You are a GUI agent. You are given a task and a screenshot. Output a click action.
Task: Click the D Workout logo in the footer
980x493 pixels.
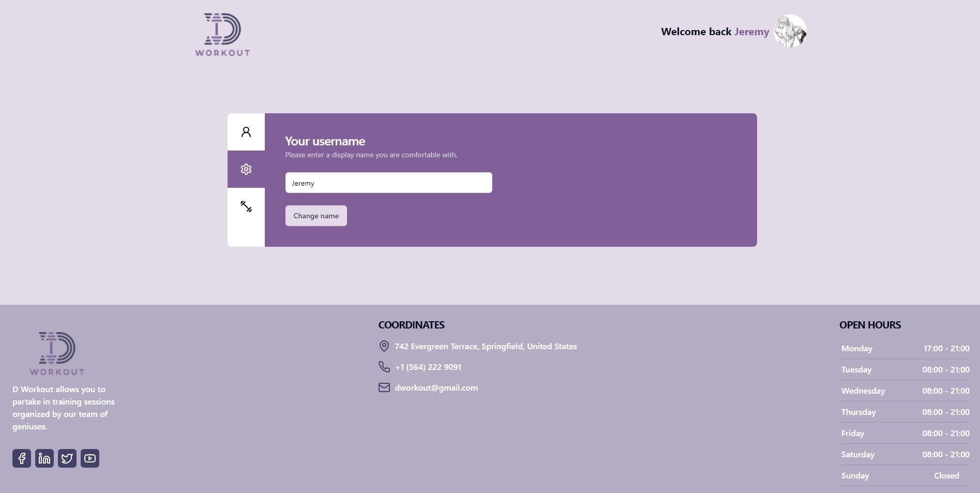pyautogui.click(x=57, y=353)
